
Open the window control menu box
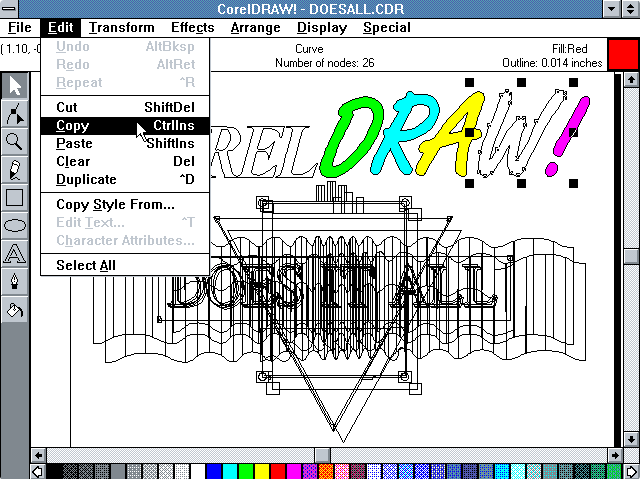pyautogui.click(x=10, y=9)
